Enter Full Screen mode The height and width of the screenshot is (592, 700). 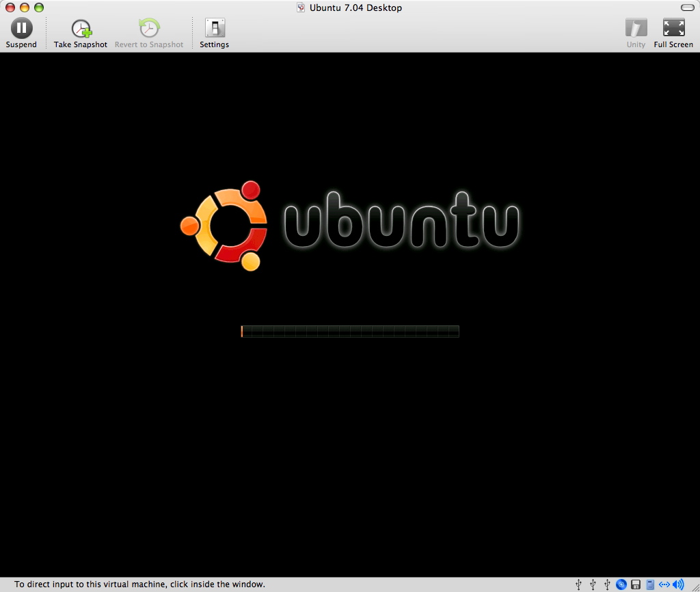coord(673,28)
